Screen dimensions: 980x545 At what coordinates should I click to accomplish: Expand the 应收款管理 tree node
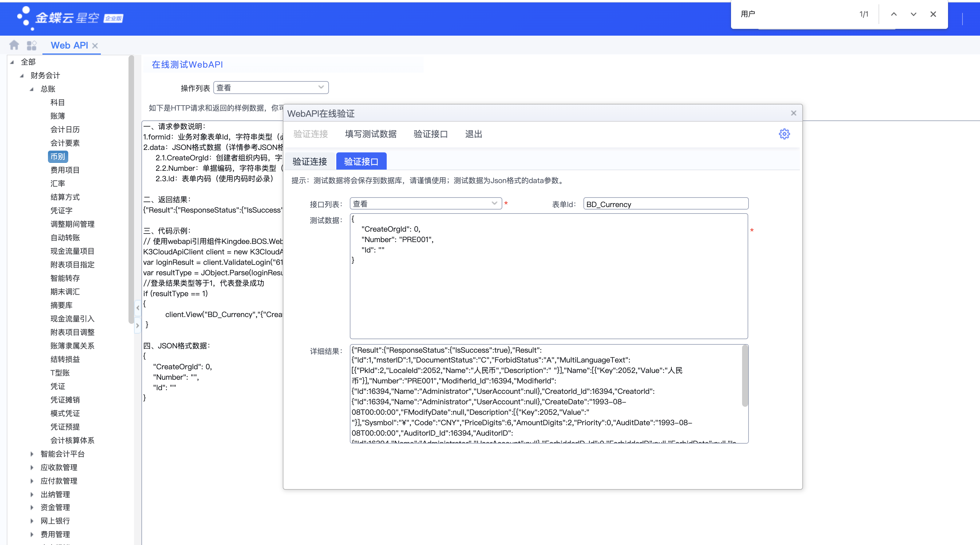coord(32,467)
